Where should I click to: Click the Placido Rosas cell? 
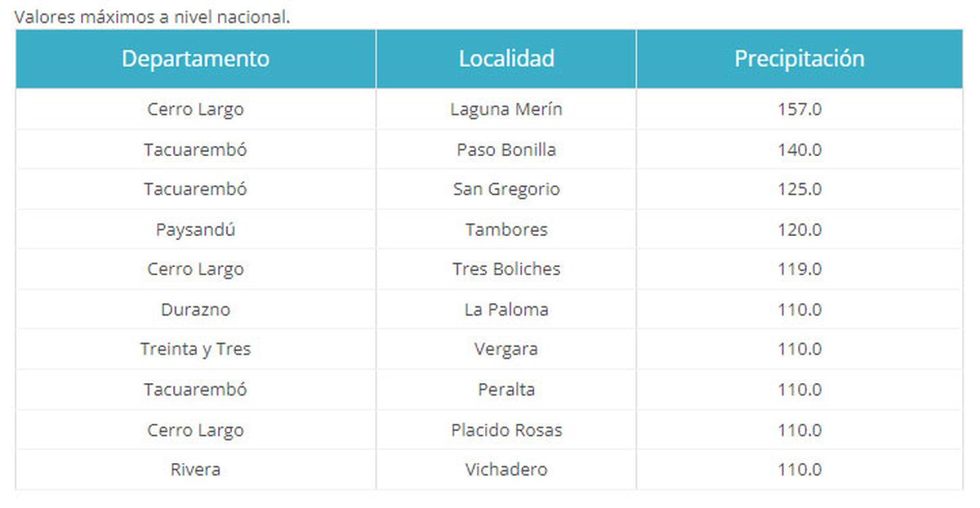coord(506,430)
